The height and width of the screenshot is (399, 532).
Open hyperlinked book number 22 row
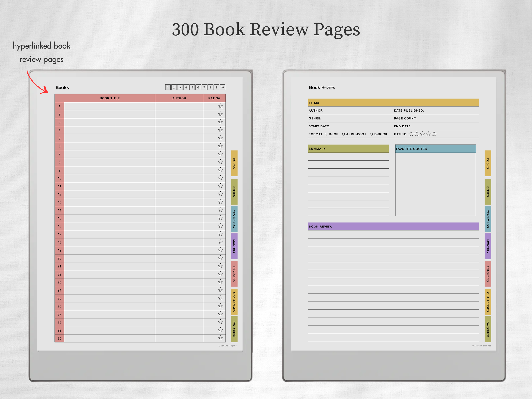(140, 274)
